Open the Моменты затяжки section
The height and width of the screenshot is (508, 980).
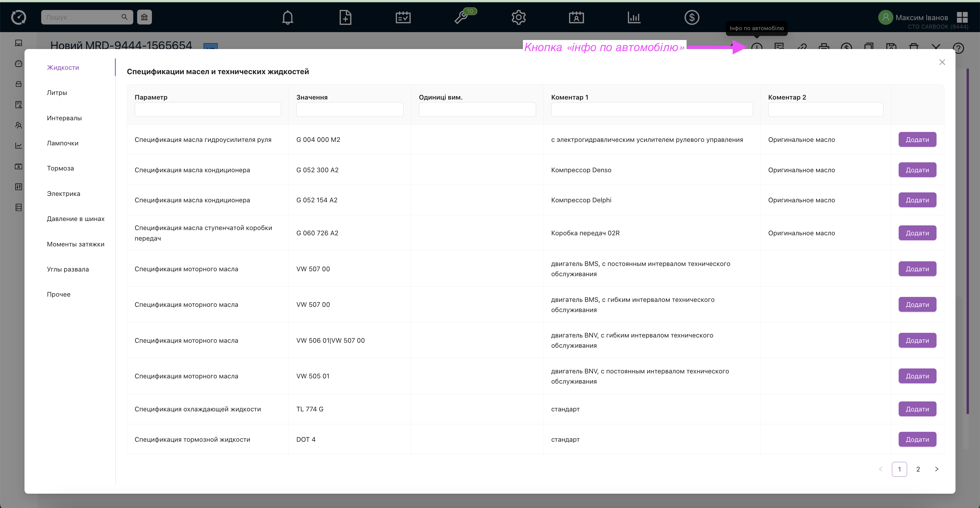click(x=76, y=244)
